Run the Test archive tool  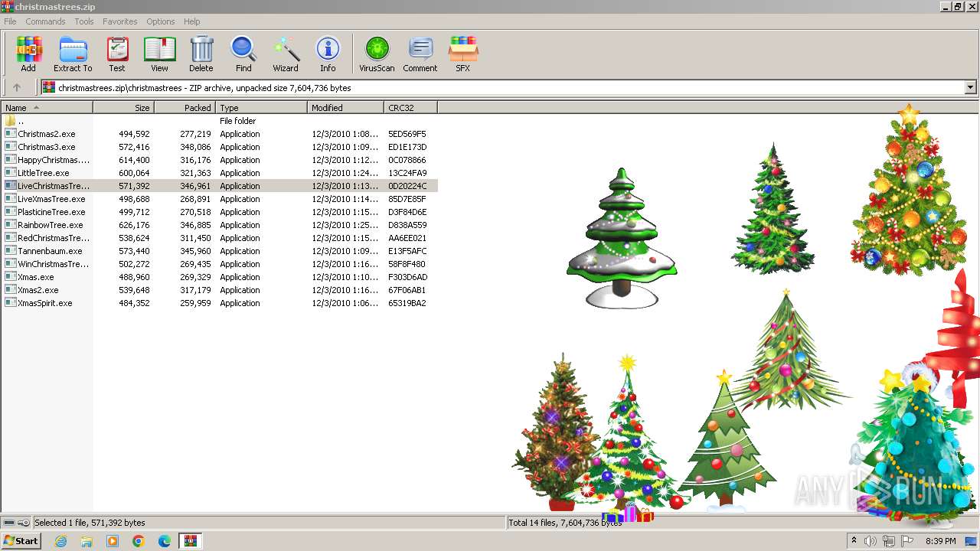117,54
